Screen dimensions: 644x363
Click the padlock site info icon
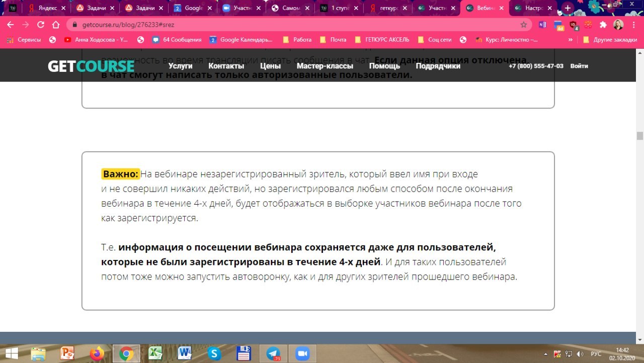point(74,25)
